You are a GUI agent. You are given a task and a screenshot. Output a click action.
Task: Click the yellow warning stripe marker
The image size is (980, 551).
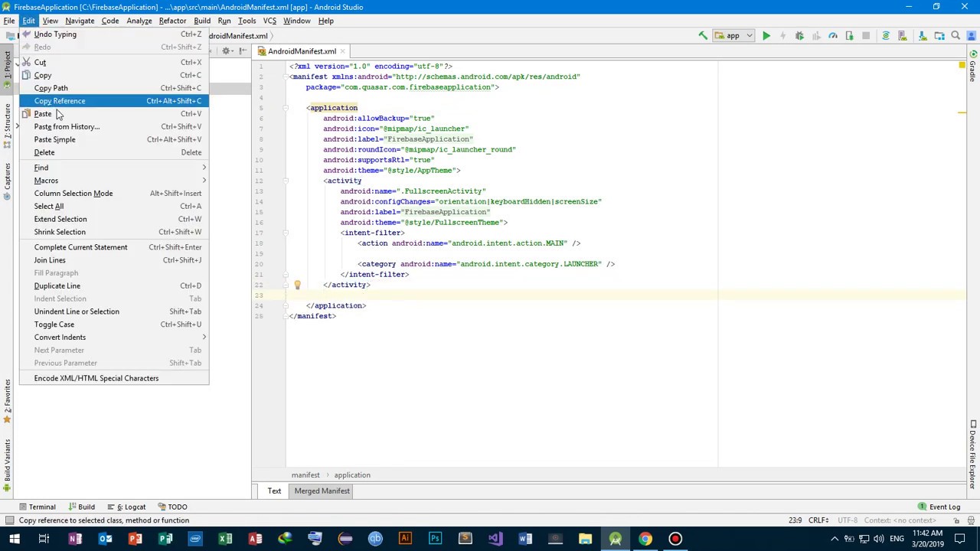[962, 113]
